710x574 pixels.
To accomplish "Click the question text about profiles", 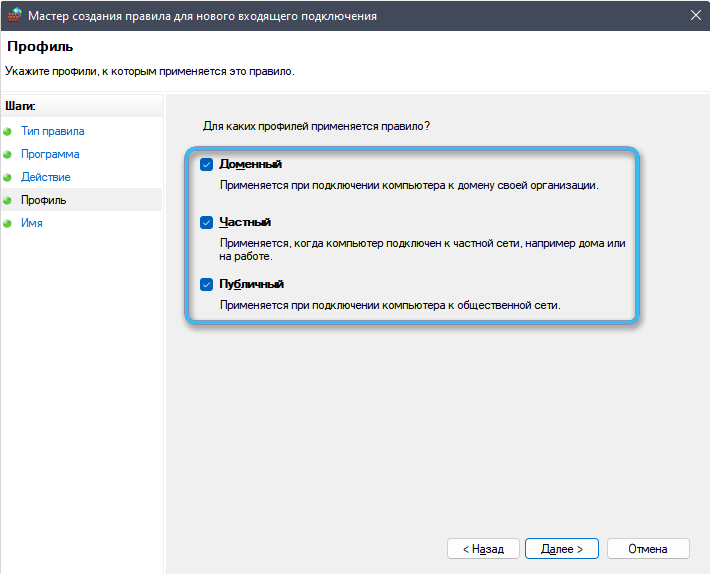I will point(316,126).
